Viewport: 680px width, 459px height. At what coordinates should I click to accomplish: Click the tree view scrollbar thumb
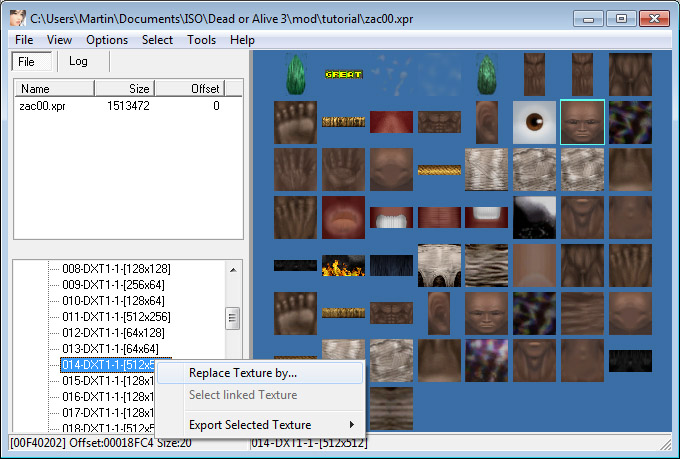233,318
